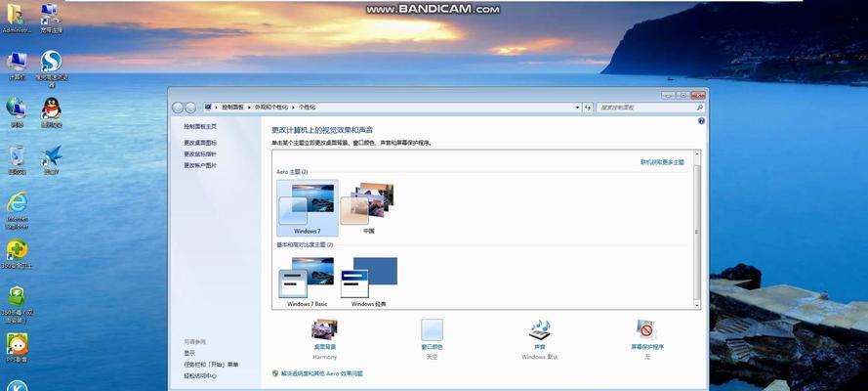The width and height of the screenshot is (868, 391).
Task: Expand arrow after 外观和个性化 in breadcrumb
Action: tap(294, 108)
